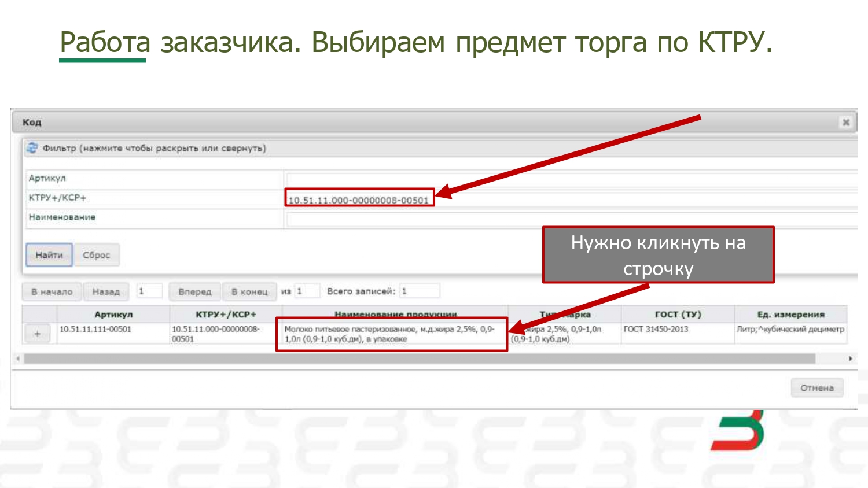Click the Артикул filter input field
The image size is (868, 488).
[x=570, y=179]
